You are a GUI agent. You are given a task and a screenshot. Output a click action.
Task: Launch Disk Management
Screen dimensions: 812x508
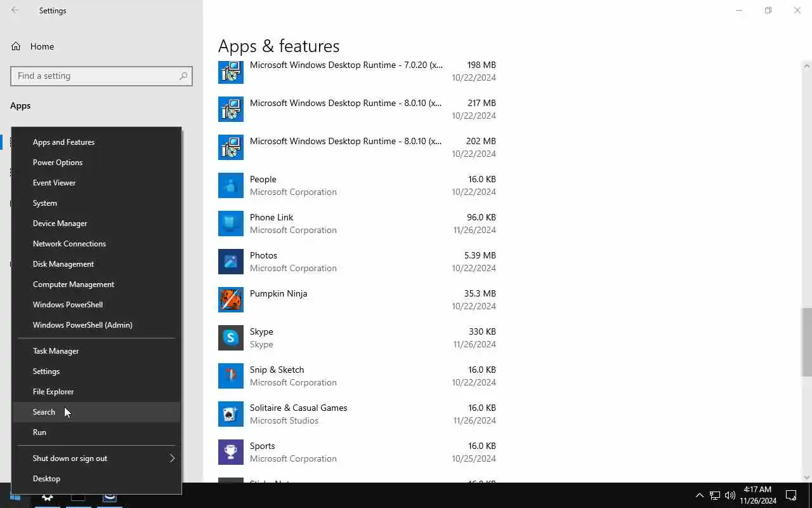[x=96, y=264]
